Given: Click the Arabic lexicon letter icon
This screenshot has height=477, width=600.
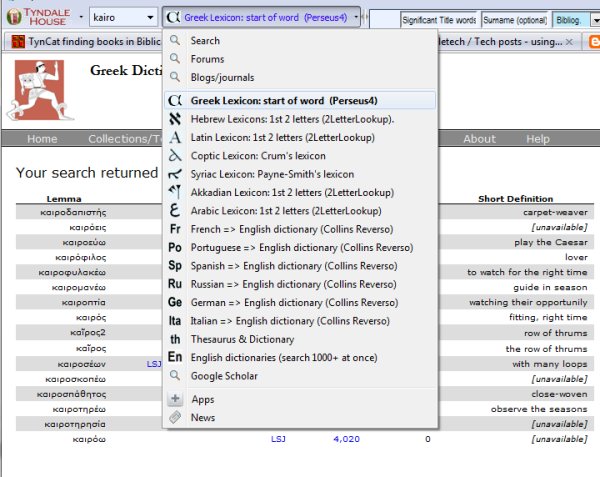Looking at the screenshot, I should click(174, 210).
